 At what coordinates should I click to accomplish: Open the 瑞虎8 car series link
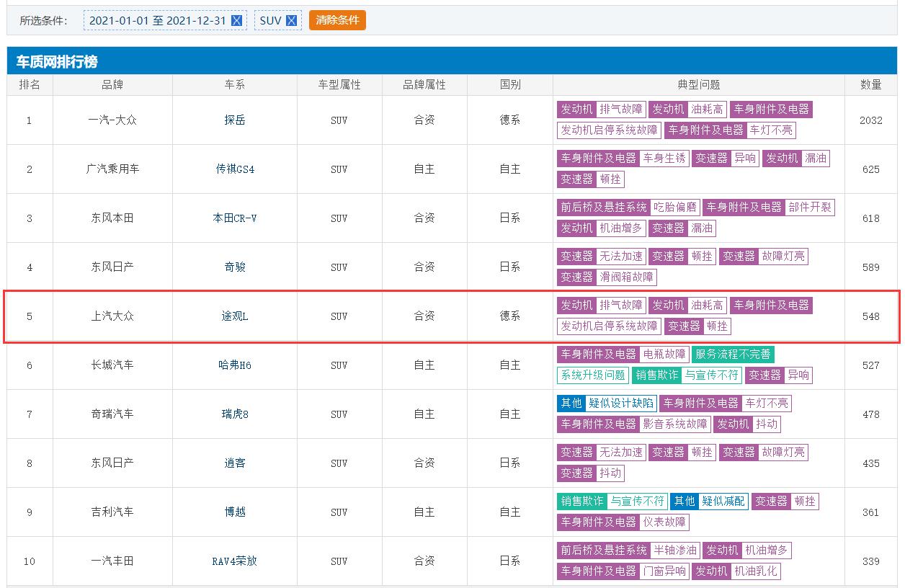[235, 414]
